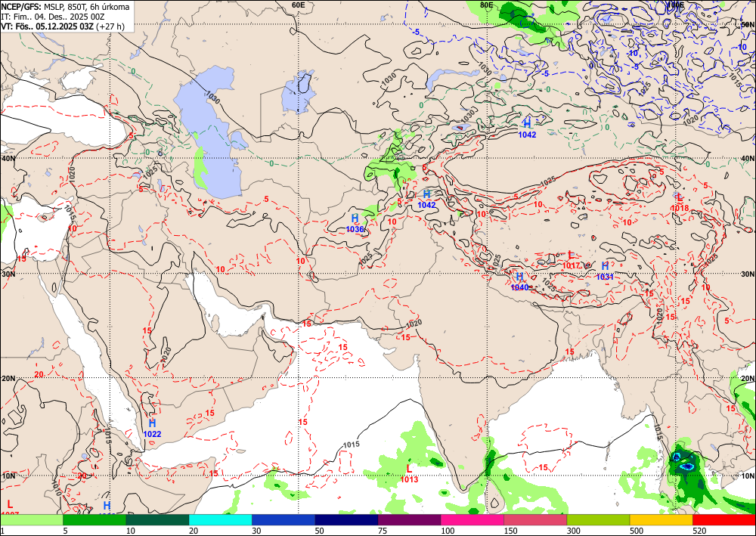Click the "1036" high pressure value

coord(355,229)
